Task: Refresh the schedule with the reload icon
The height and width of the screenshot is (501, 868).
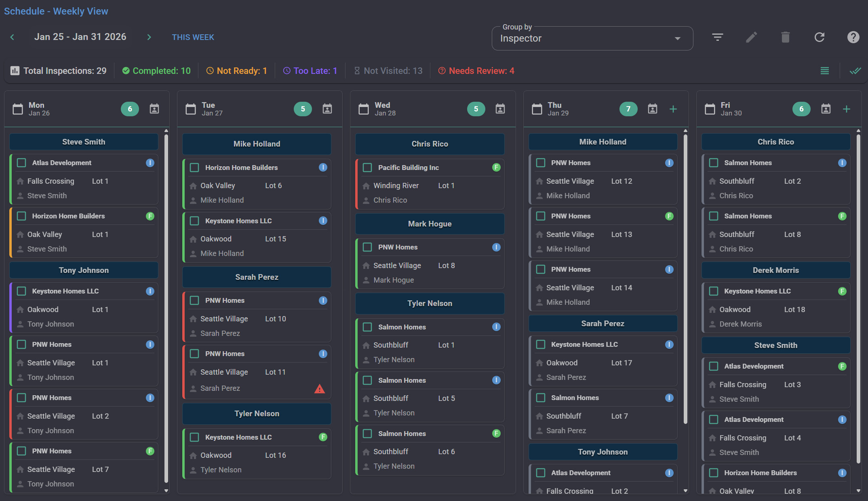Action: [x=819, y=37]
